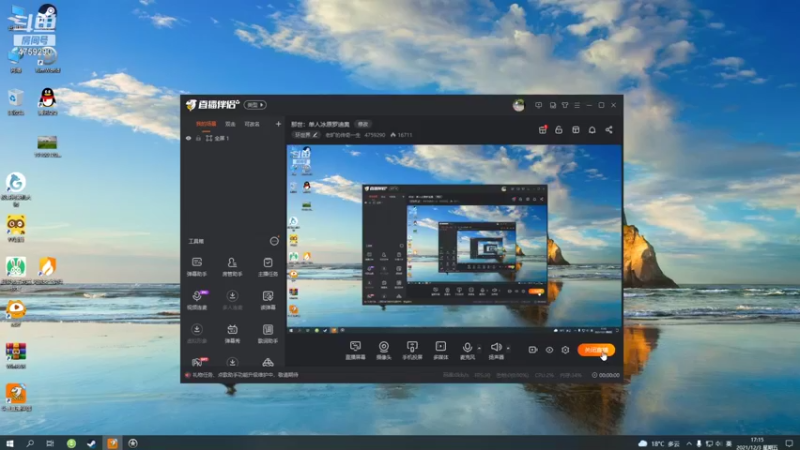Open the 视频连麦 microphone tool
Screen dimensions: 800x450
pos(197,300)
